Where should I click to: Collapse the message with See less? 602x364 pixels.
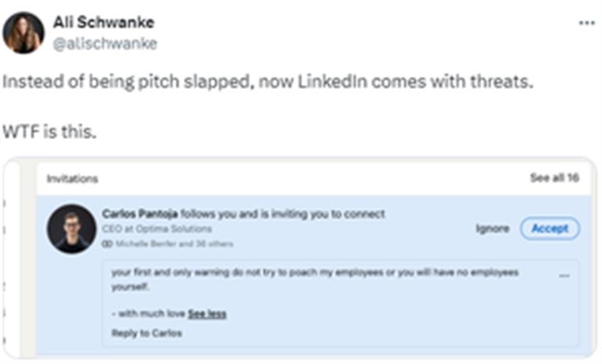pos(207,314)
